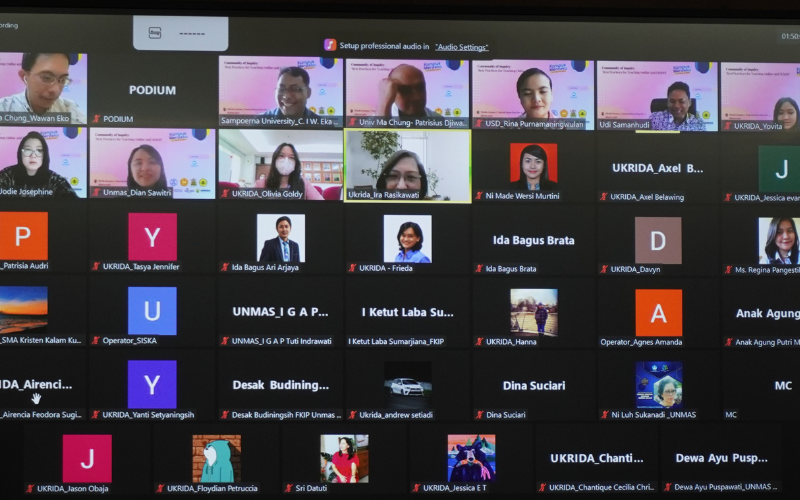Select the Udi Samanhudi video tile
Screen dimensions: 800x500
[x=657, y=96]
